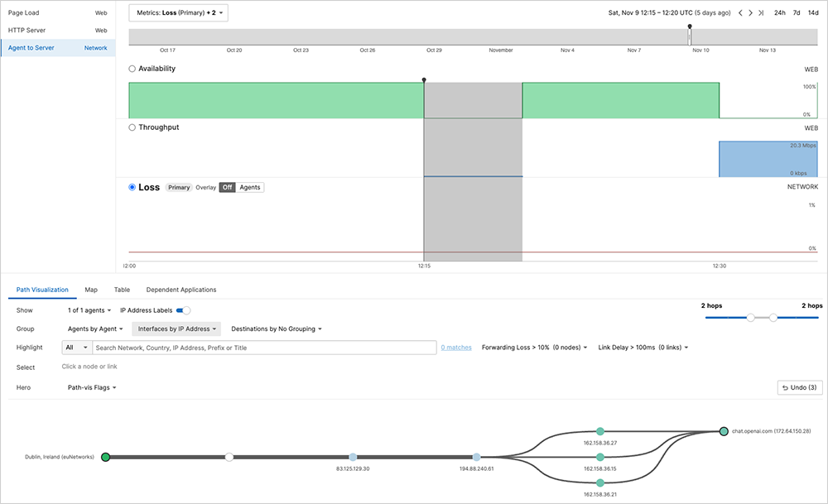Screen dimensions: 828x504
Task: Click the next time interval arrow
Action: point(750,13)
